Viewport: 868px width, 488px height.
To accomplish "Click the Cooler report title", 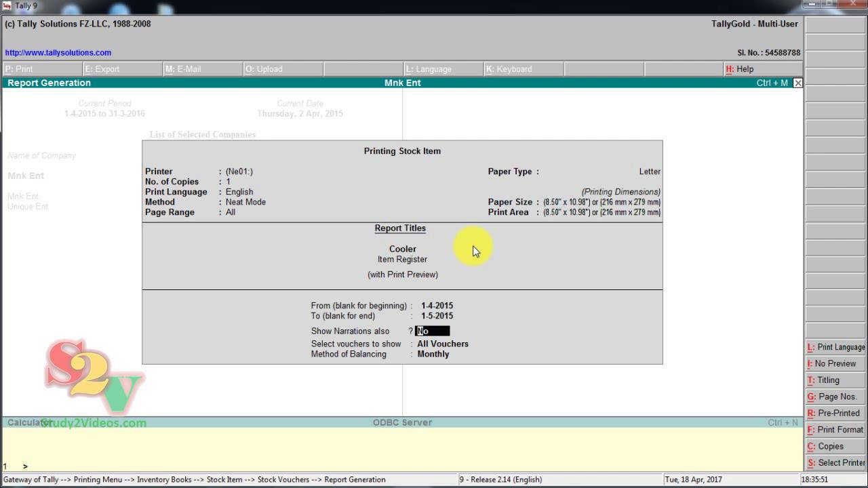I will [403, 249].
